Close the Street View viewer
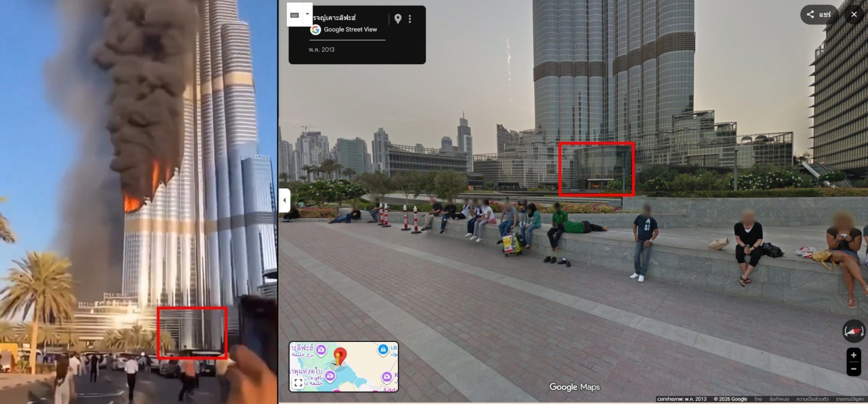 point(854,15)
